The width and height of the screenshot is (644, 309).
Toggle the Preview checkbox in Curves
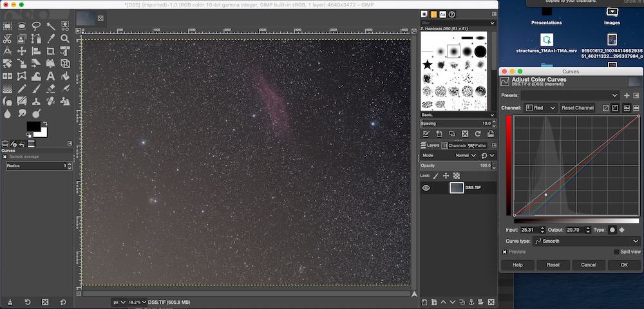click(x=505, y=252)
